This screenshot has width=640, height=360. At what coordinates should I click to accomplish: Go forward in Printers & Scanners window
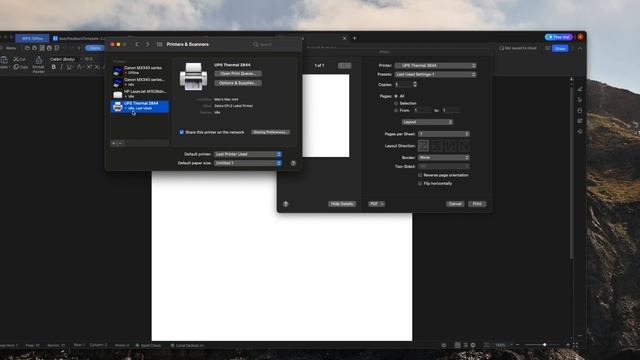tap(148, 44)
